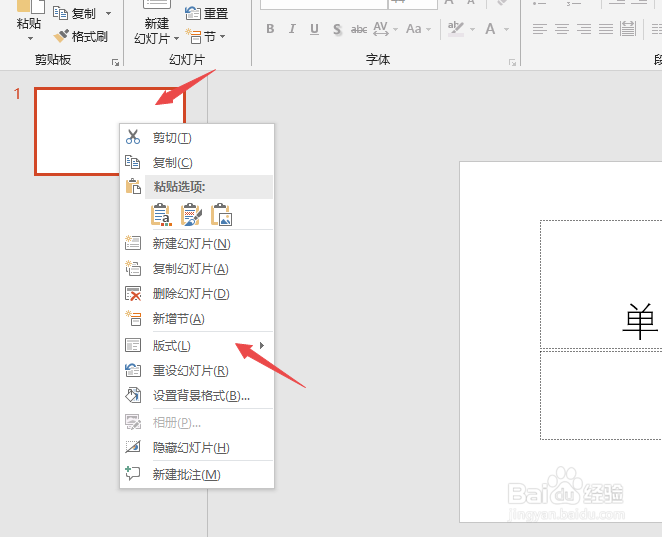Click the new slide icon in menu
This screenshot has height=537, width=662.
[x=133, y=243]
